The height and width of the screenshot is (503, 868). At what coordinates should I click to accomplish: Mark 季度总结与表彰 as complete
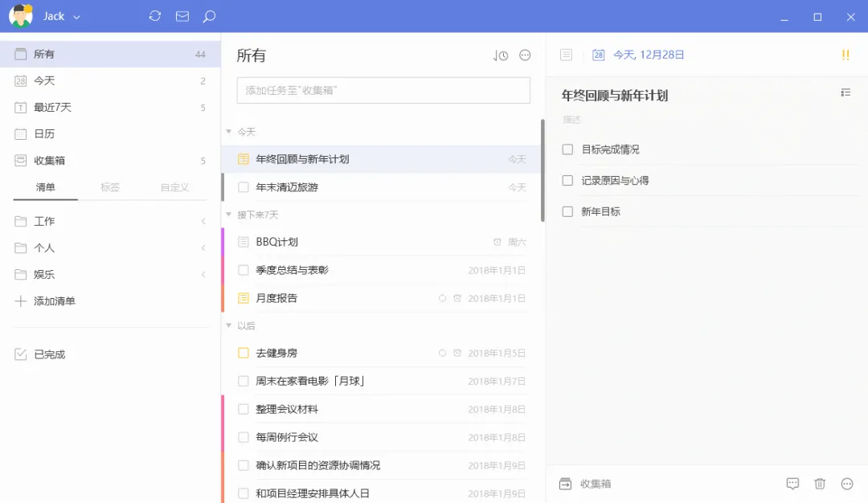click(243, 270)
